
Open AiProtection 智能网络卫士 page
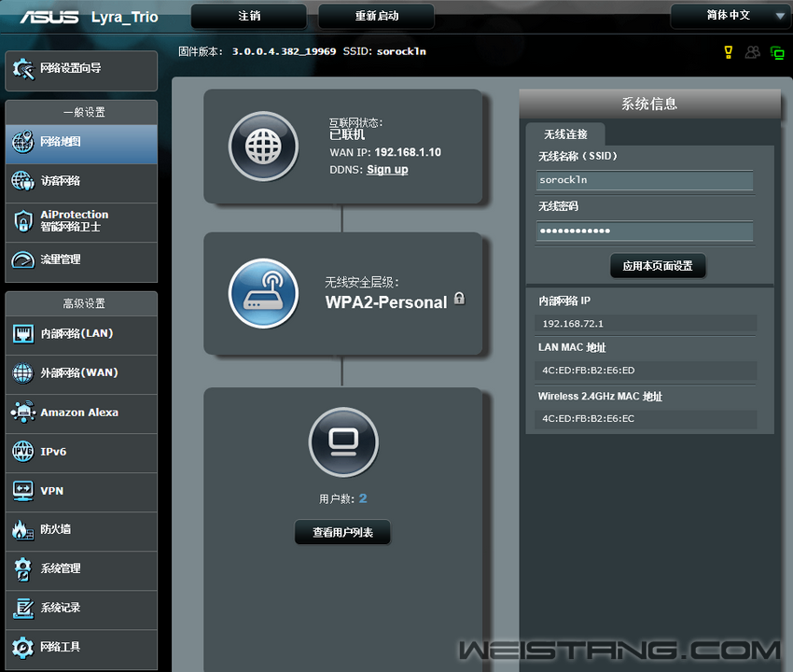point(81,221)
